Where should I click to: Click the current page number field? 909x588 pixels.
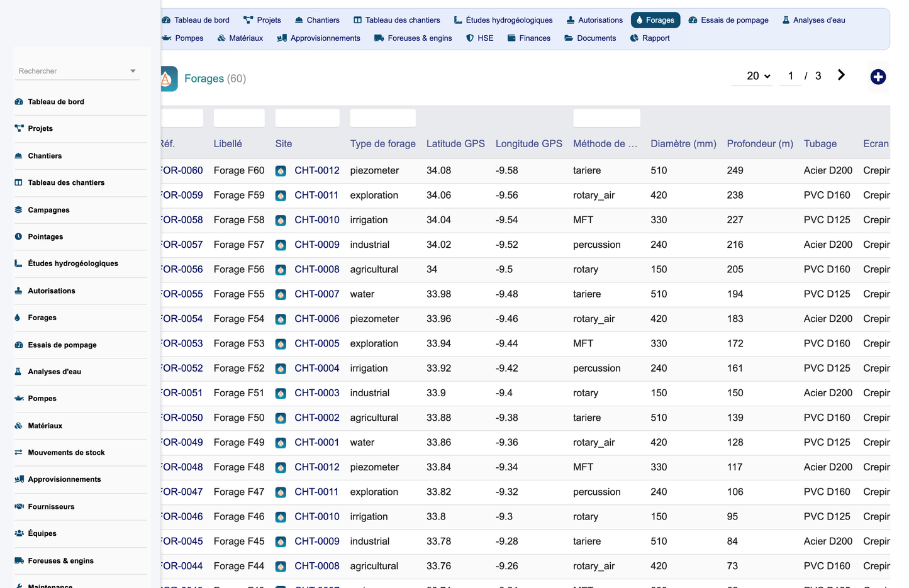[x=790, y=76]
